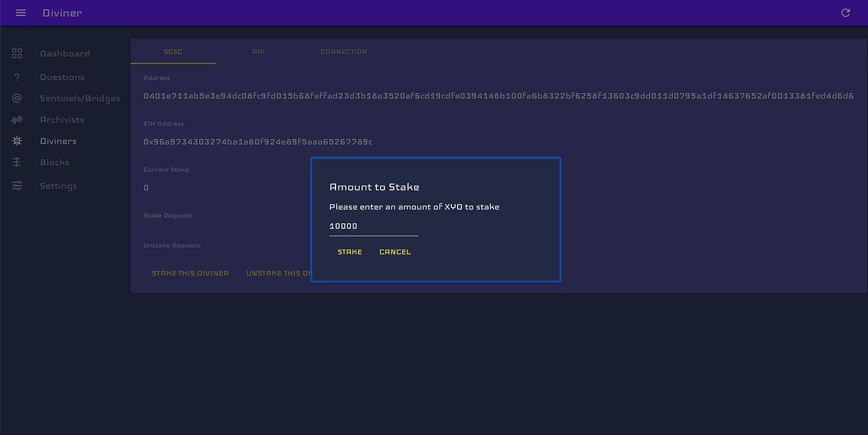Click the Current Stake value 0

point(146,187)
